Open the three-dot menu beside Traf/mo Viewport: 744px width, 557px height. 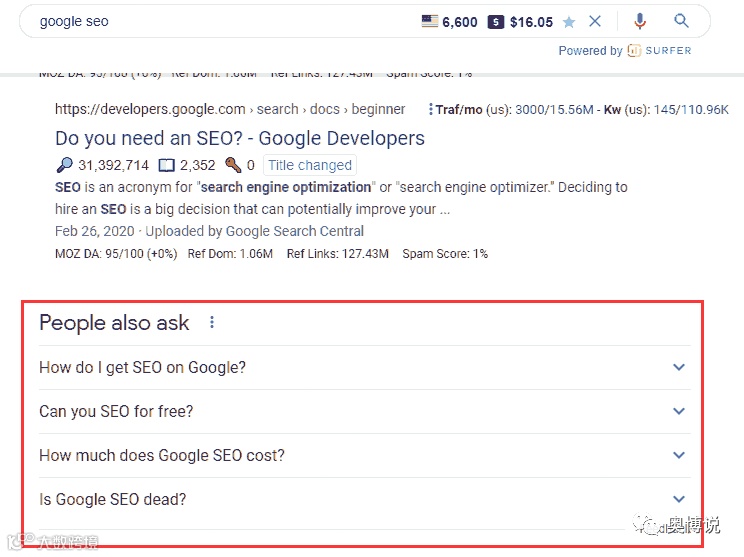(430, 109)
